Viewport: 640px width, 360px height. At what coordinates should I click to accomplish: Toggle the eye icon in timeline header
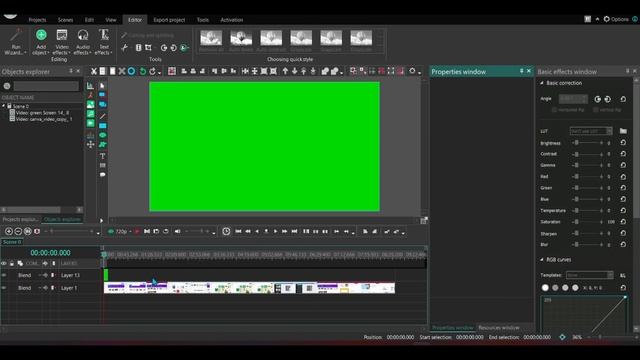point(4,263)
